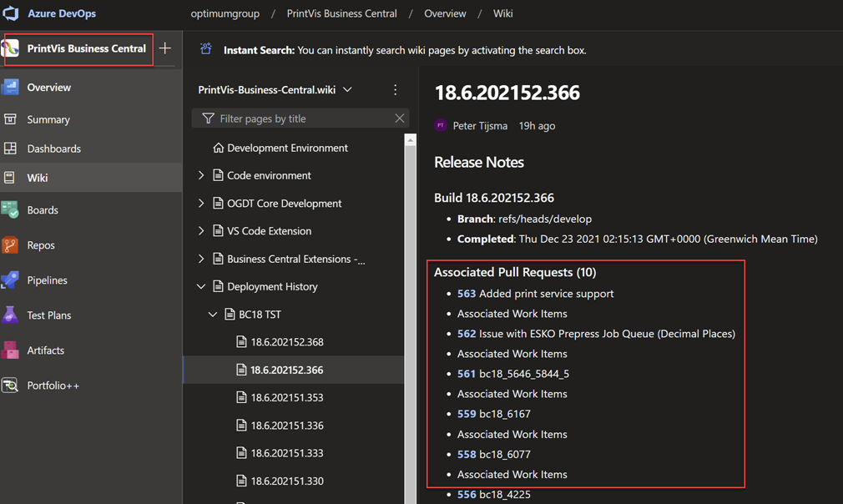
Task: Open the Artifacts package icon
Action: [10, 350]
